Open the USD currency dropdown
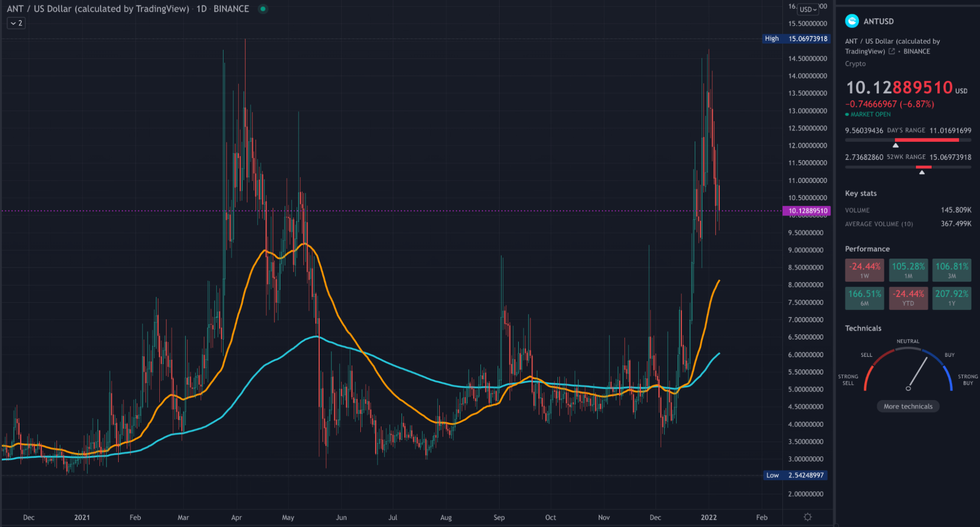The height and width of the screenshot is (527, 980). pyautogui.click(x=808, y=9)
